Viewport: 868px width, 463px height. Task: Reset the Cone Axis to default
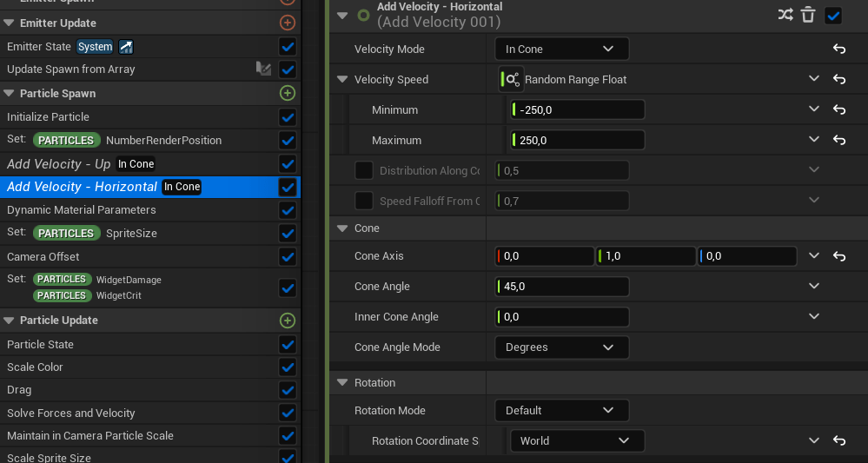[839, 256]
